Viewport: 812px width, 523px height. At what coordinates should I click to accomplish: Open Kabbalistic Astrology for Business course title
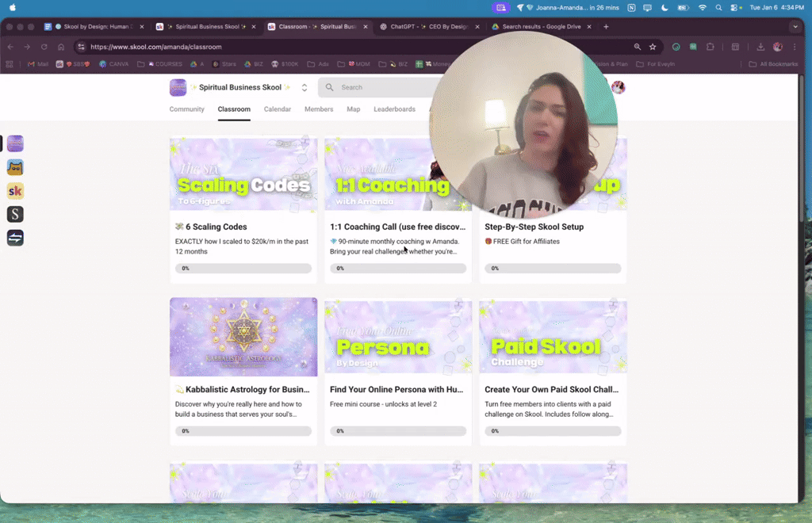pos(243,389)
